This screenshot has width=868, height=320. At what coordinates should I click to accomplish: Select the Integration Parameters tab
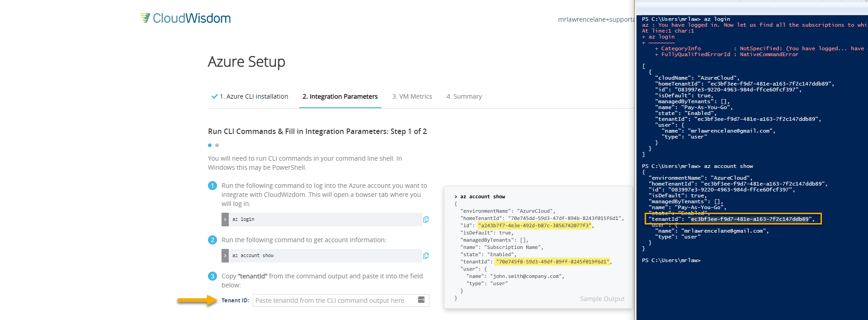[x=340, y=96]
